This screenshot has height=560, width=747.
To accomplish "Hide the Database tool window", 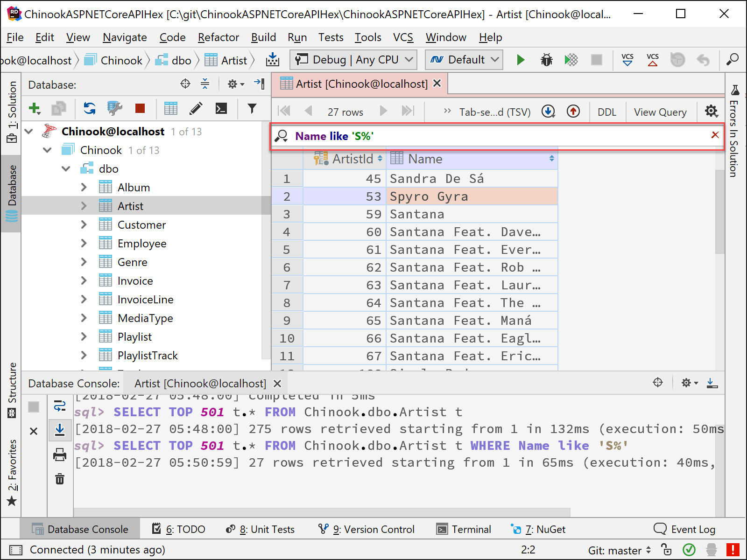I will point(259,84).
